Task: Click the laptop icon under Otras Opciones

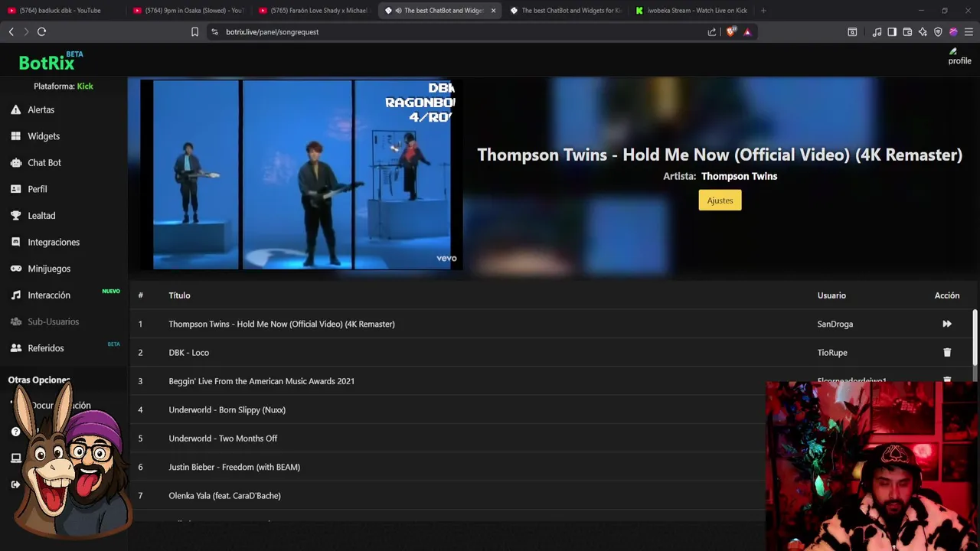Action: (15, 458)
